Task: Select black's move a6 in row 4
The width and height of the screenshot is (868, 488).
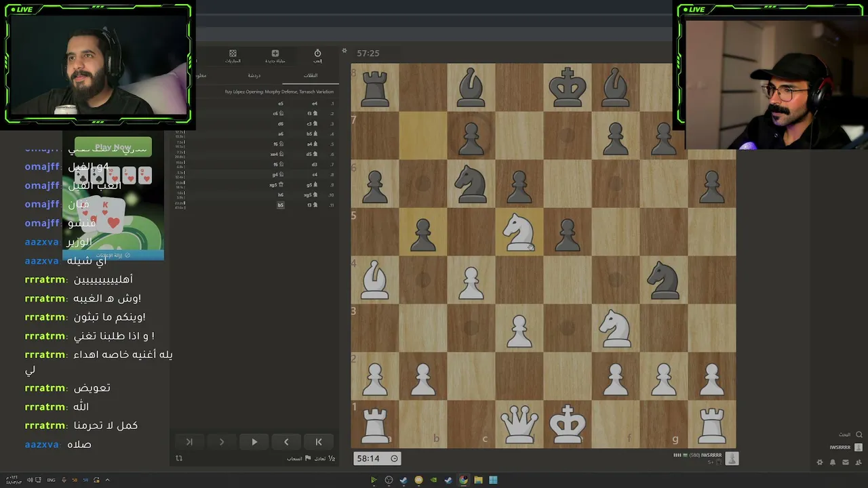Action: click(281, 134)
